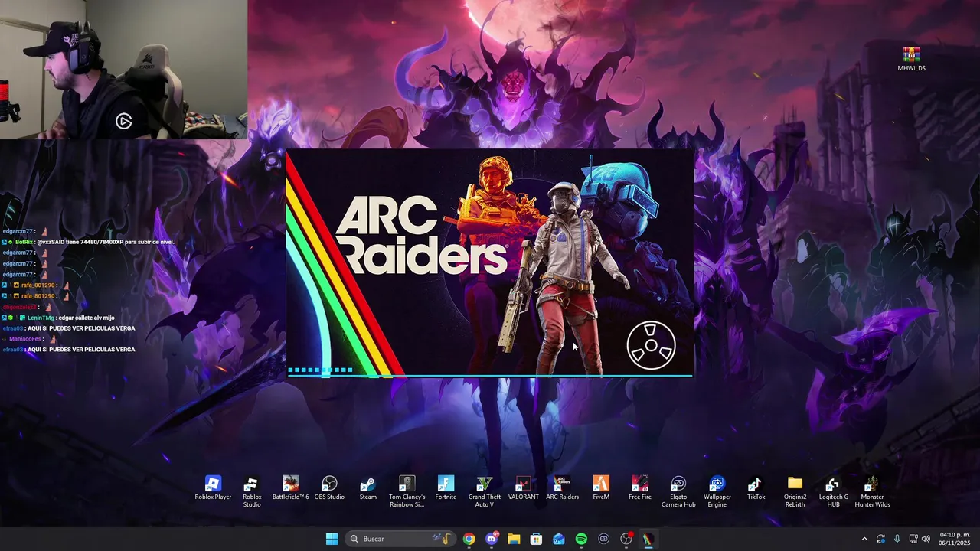980x551 pixels.
Task: Launch the Roblox Studio shortcut
Action: pyautogui.click(x=252, y=491)
